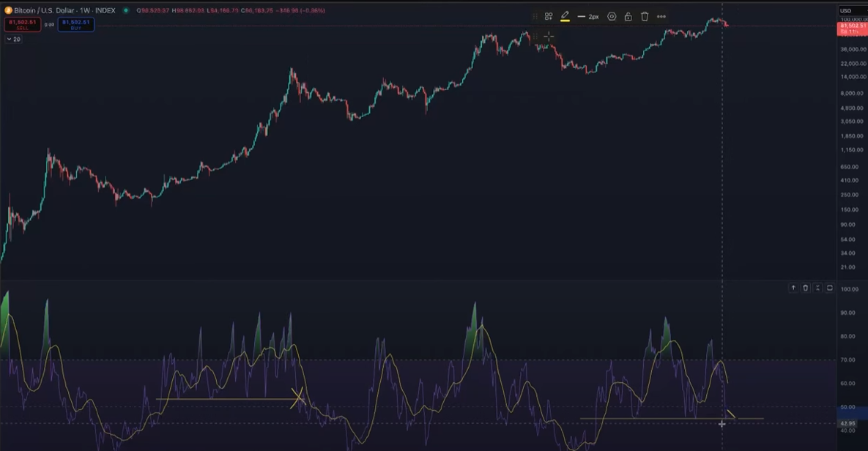Click the 70.00 level on indicator scale
The image size is (868, 451).
click(847, 359)
